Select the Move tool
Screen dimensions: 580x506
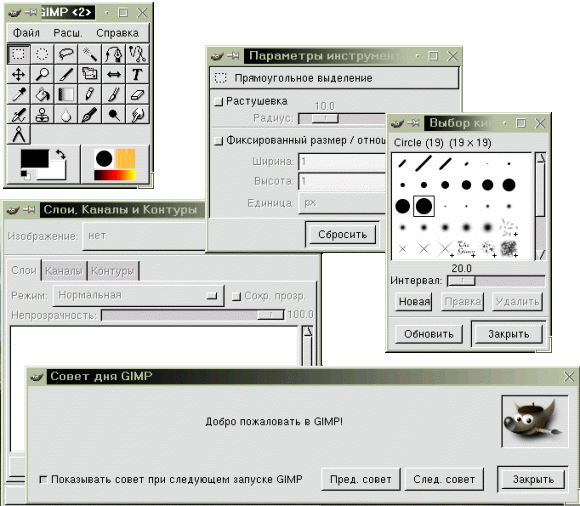[x=18, y=74]
